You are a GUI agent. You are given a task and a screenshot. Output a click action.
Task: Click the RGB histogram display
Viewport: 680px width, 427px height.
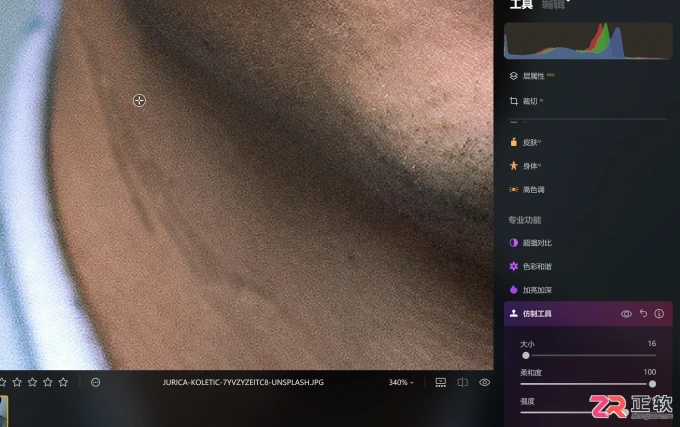click(x=588, y=41)
